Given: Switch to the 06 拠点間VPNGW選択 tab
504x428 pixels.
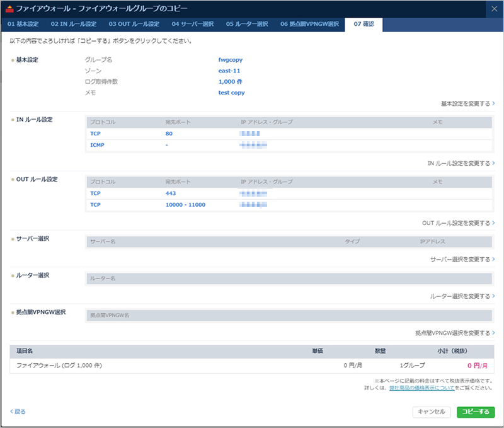Looking at the screenshot, I should pyautogui.click(x=310, y=25).
